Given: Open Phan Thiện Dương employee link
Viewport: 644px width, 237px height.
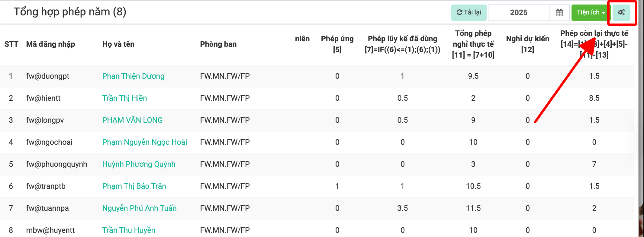Looking at the screenshot, I should [x=133, y=76].
